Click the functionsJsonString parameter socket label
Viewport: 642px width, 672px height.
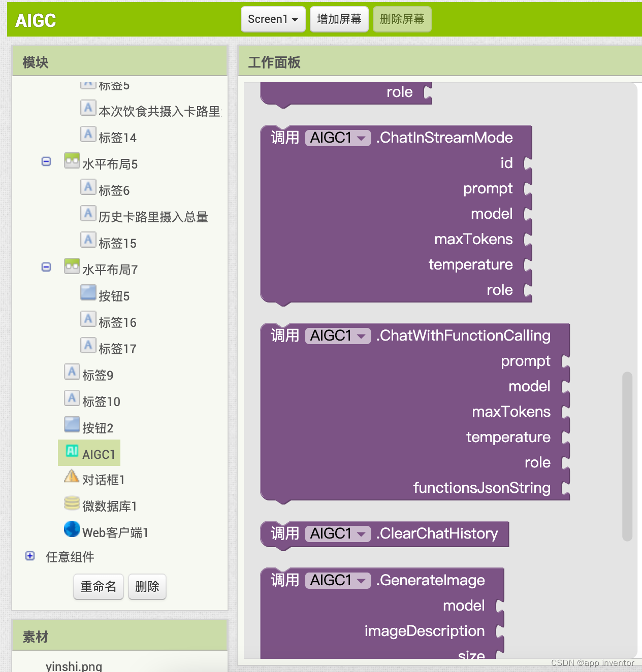tap(482, 488)
